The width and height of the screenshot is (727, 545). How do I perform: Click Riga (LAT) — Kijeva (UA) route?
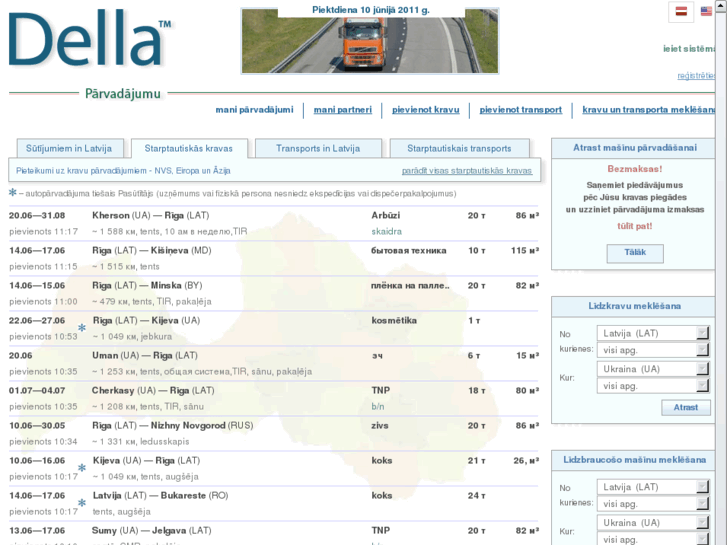click(x=147, y=321)
